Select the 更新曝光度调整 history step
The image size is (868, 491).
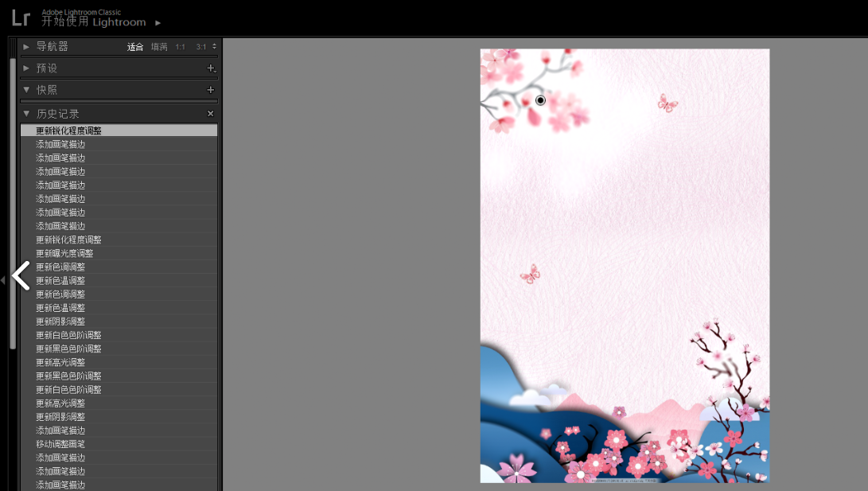(64, 253)
